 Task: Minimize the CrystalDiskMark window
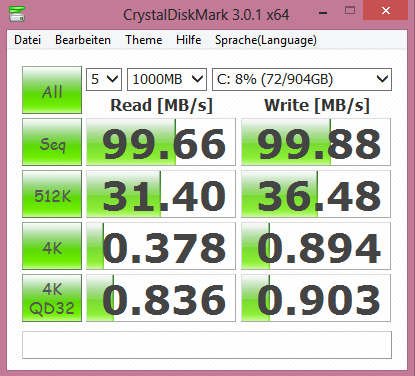[x=323, y=13]
